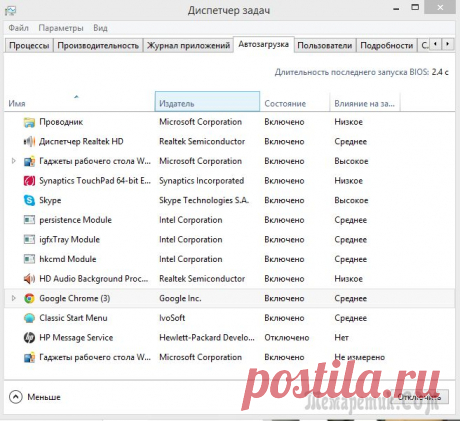This screenshot has height=421, width=460.
Task: Click the Отключено status cell
Action: point(287,338)
